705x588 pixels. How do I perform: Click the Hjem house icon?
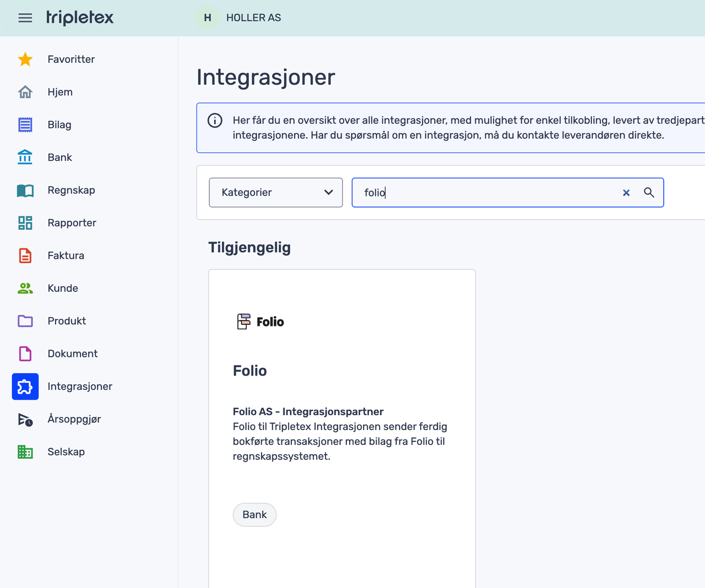click(25, 92)
